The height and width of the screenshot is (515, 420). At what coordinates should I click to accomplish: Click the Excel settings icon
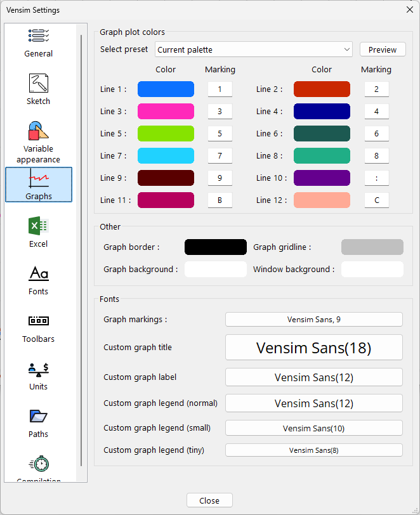pos(38,226)
